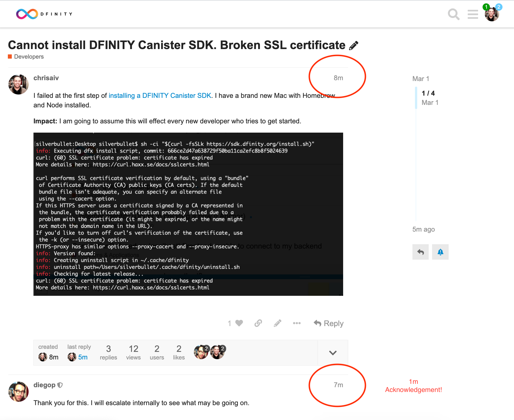
Task: Open the search panel
Action: [x=453, y=14]
